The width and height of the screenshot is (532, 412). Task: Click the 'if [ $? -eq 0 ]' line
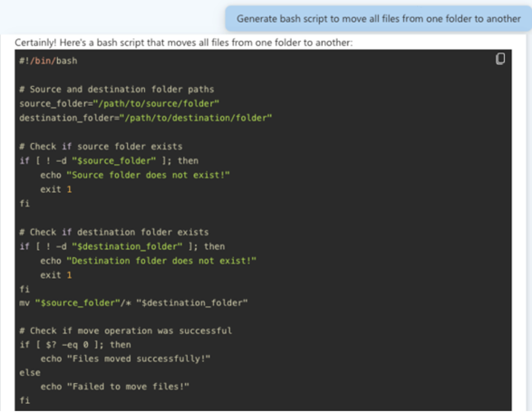click(75, 345)
